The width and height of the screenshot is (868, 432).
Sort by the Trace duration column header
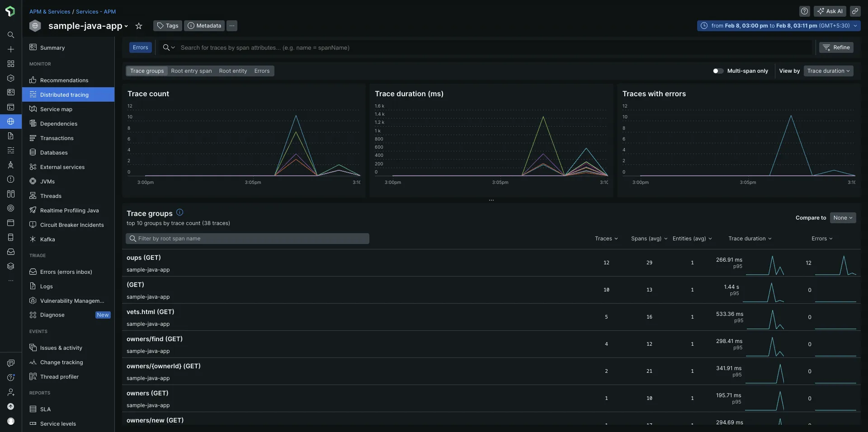pyautogui.click(x=750, y=239)
